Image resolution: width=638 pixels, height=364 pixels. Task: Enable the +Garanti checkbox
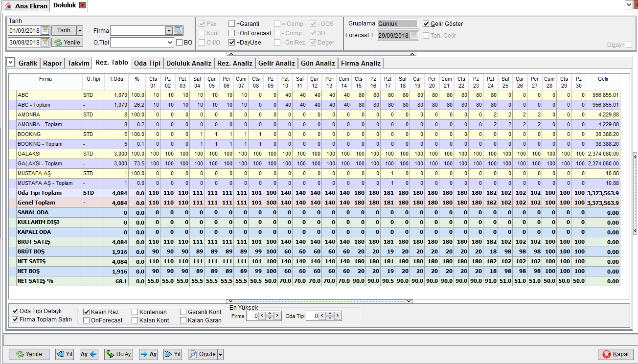coord(231,23)
